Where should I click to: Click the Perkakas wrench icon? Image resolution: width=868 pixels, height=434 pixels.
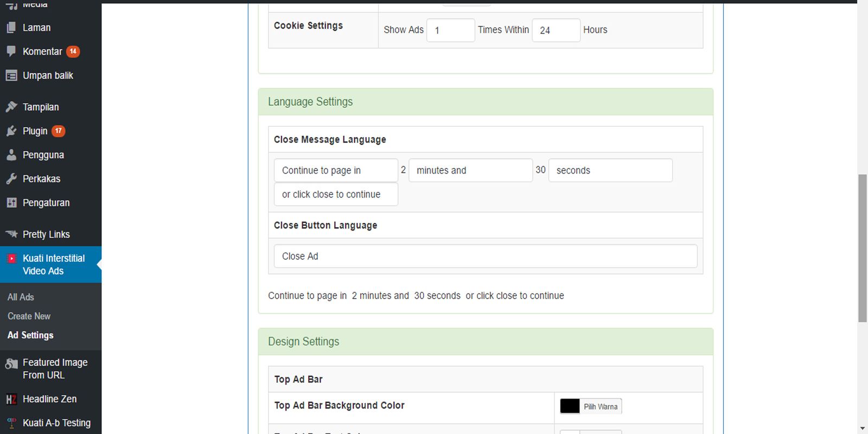click(11, 179)
